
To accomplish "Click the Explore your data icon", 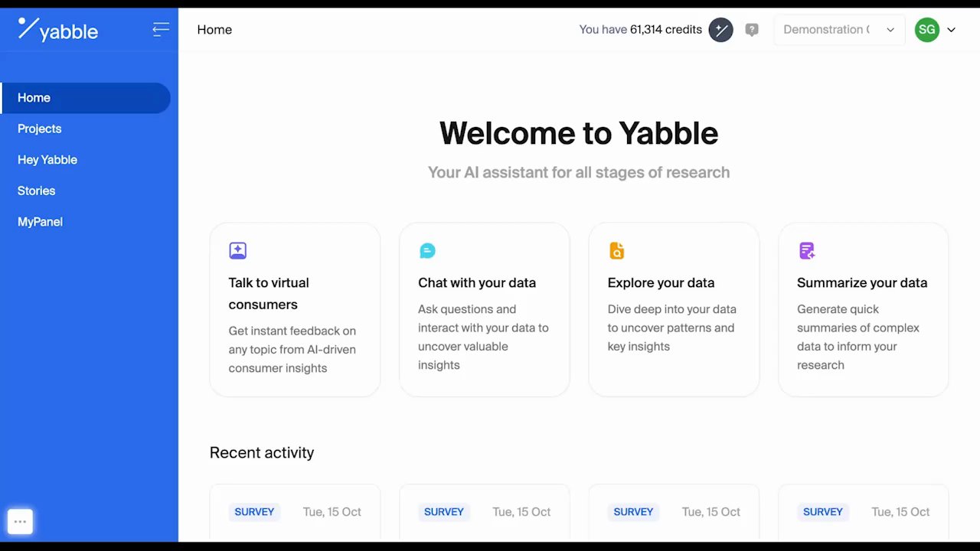I will 616,250.
